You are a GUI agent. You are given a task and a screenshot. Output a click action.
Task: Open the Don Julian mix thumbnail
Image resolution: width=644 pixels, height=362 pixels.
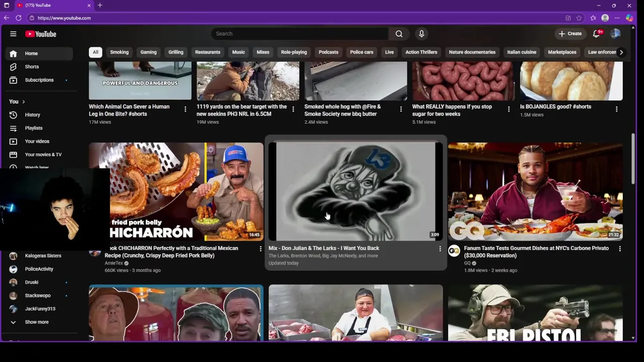[356, 192]
